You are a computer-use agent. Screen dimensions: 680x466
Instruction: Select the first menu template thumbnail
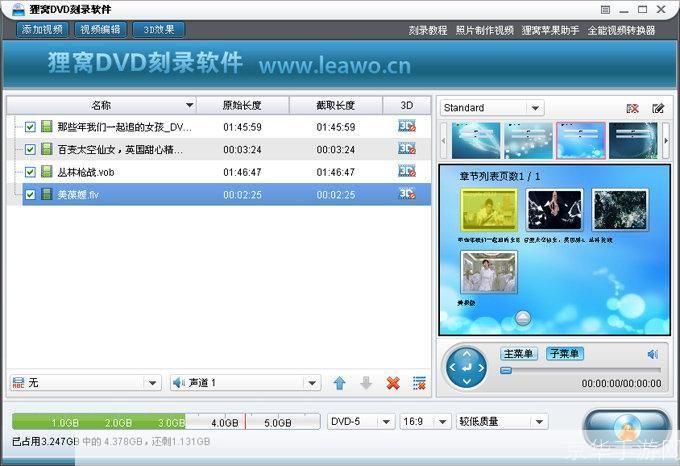pyautogui.click(x=476, y=140)
